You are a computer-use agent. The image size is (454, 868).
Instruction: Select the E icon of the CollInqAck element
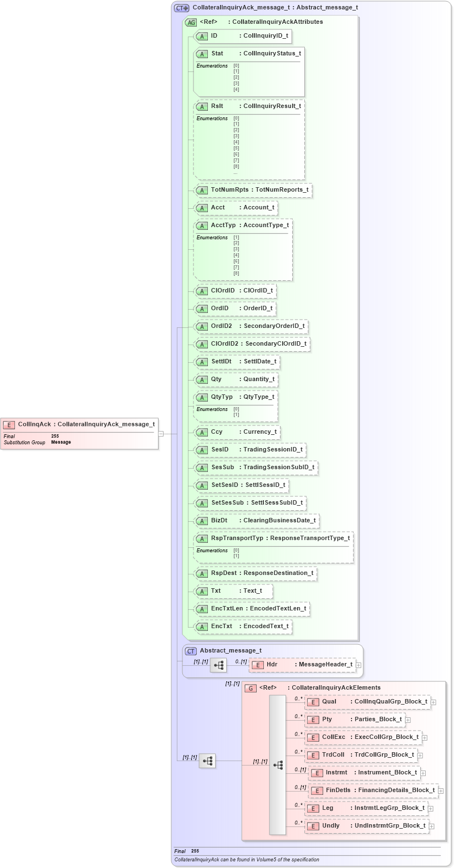pos(8,424)
